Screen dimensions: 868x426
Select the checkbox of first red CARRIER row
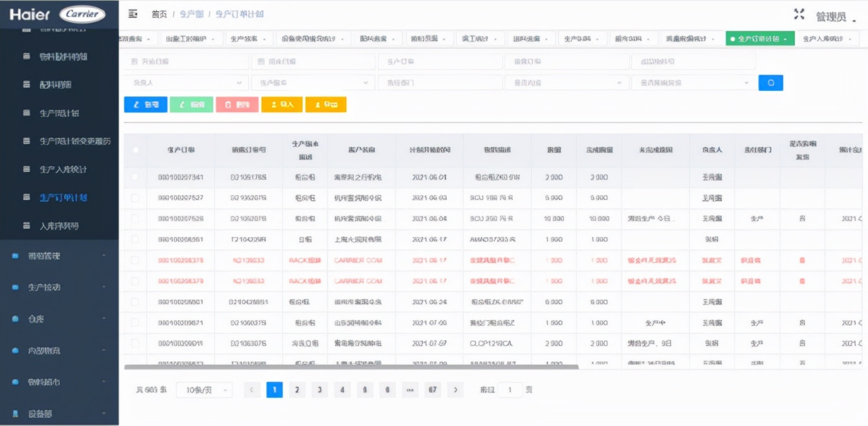[135, 260]
